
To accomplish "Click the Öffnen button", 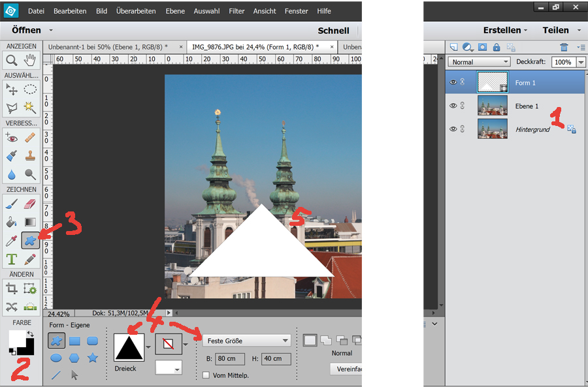I will click(26, 30).
